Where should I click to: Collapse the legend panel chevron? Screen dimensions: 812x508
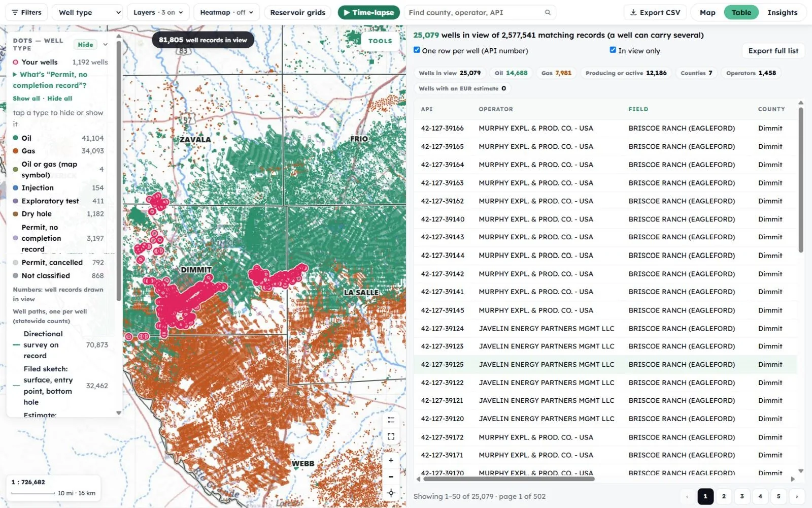(106, 45)
